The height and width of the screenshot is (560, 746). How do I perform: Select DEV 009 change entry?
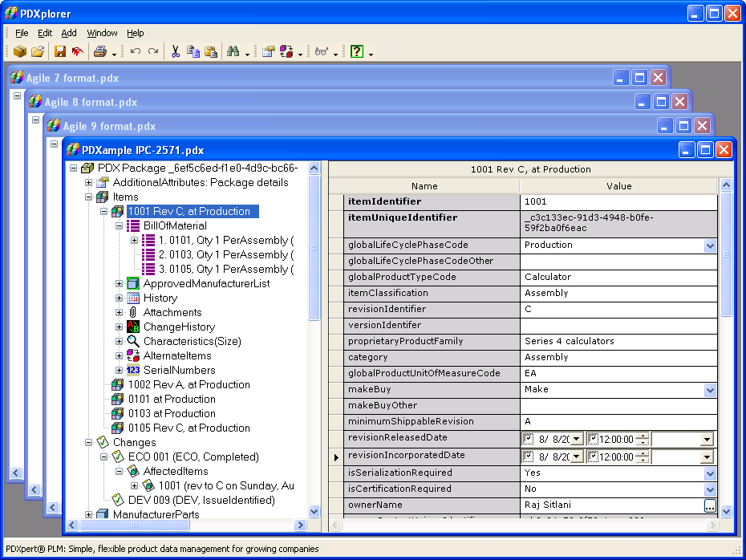(x=201, y=500)
